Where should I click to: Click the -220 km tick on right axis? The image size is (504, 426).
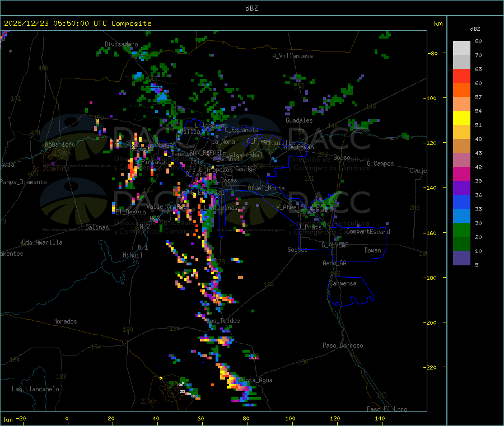pos(430,368)
